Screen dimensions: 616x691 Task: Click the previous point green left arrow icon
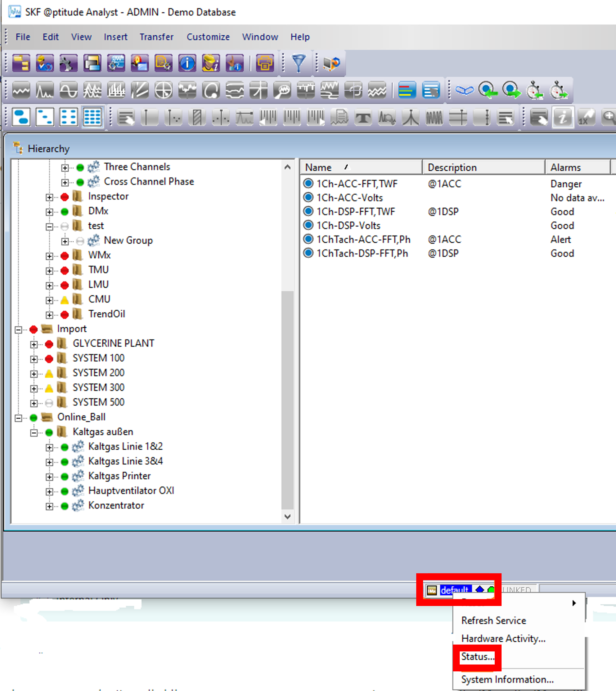pyautogui.click(x=488, y=90)
